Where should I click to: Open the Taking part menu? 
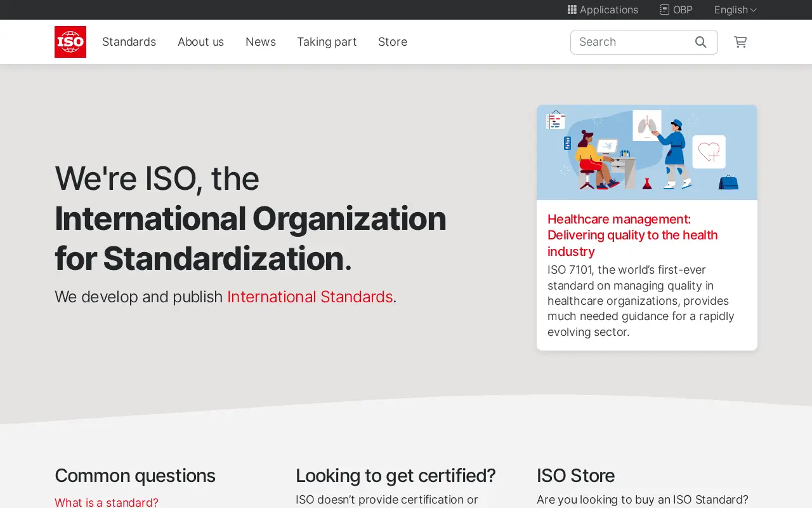[327, 42]
